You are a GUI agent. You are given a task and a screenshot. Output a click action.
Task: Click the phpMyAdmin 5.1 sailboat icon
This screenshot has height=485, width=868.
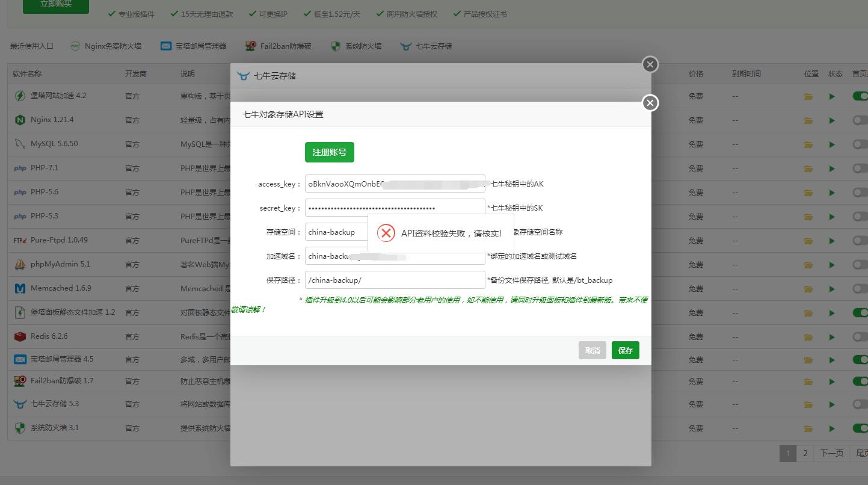coord(20,264)
